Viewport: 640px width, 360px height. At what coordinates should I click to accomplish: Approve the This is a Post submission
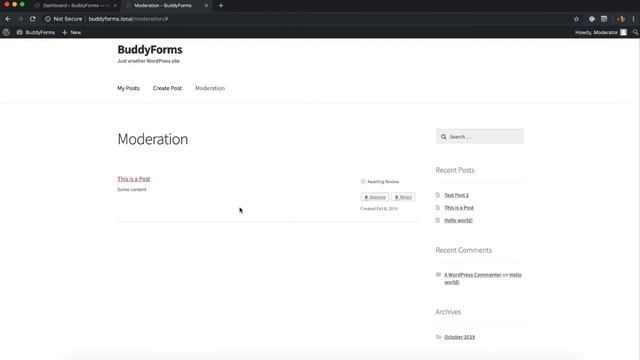pos(375,197)
